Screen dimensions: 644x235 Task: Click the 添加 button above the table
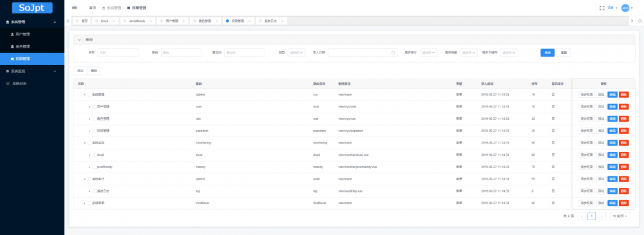pyautogui.click(x=80, y=71)
